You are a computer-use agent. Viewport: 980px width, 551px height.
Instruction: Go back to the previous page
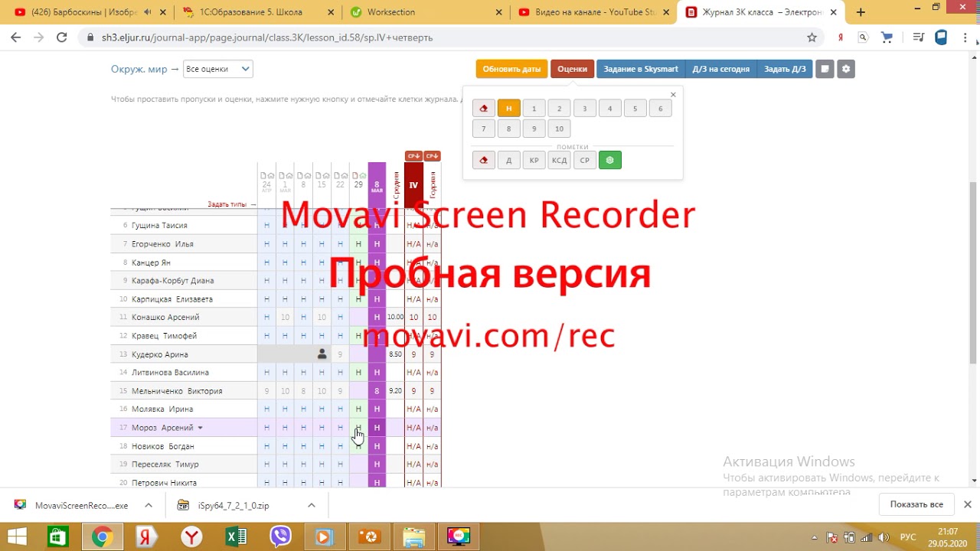[15, 37]
